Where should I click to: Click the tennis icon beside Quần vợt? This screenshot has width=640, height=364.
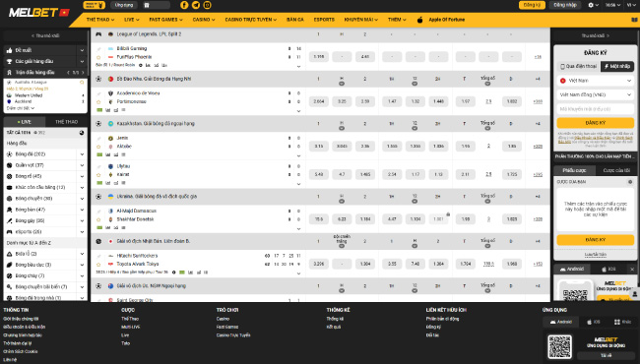10,165
